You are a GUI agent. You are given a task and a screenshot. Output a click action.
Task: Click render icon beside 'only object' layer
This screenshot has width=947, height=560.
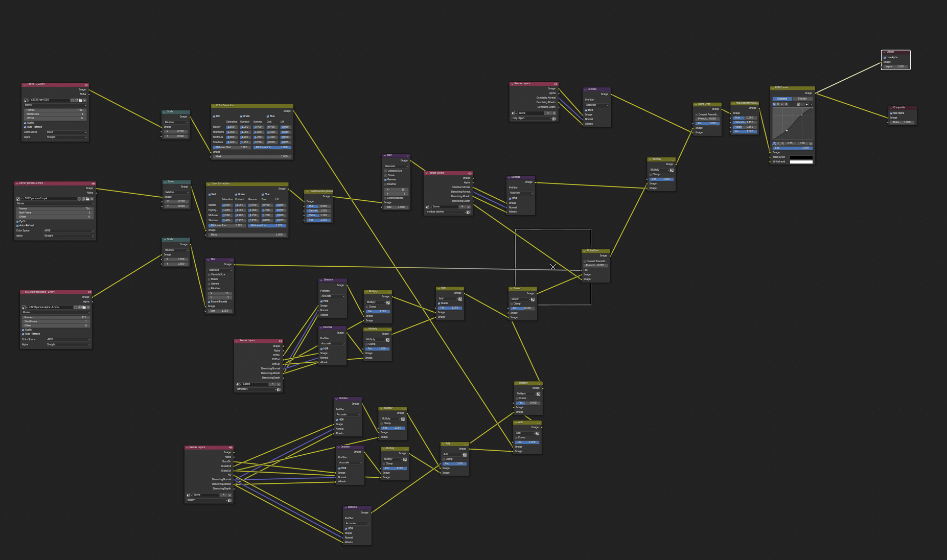pos(554,119)
